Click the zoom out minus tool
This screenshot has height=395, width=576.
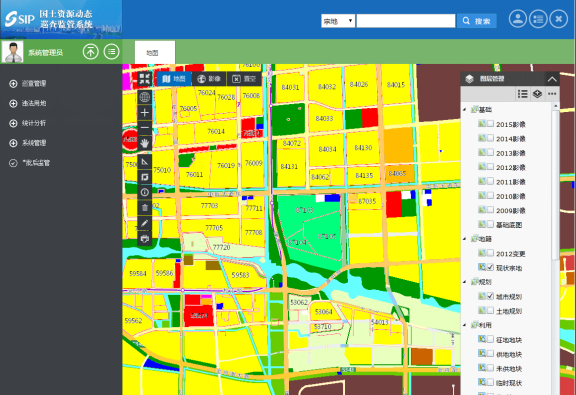(145, 128)
